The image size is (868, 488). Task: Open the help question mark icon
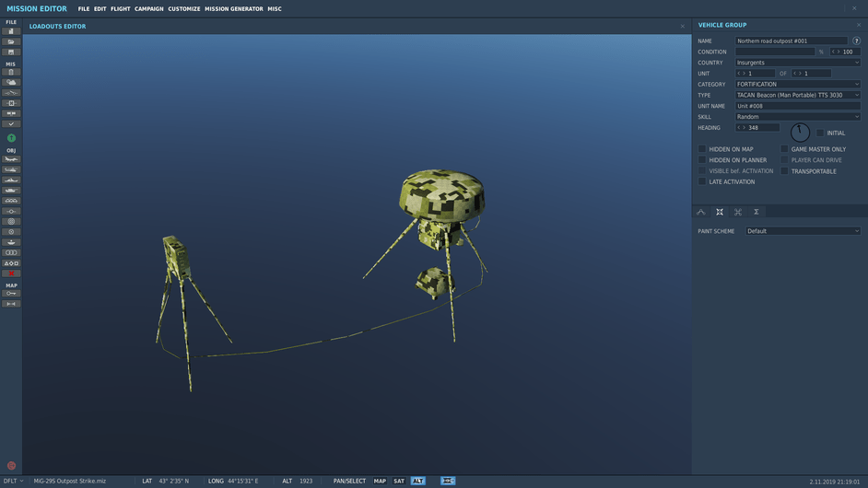click(x=856, y=41)
